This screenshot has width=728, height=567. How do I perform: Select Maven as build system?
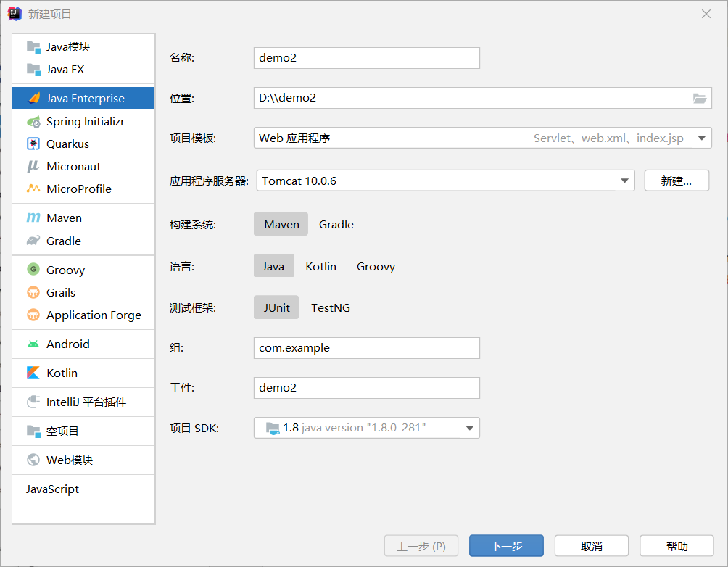[x=281, y=224]
